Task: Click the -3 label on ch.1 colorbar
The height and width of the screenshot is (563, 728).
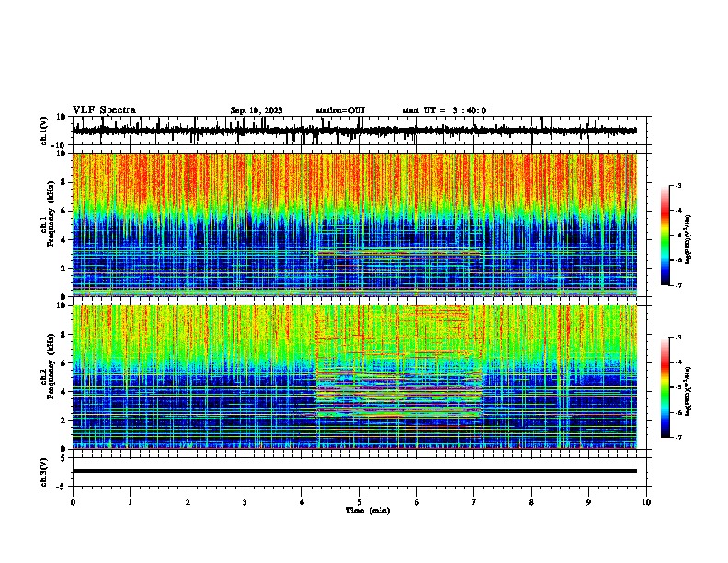Action: tap(678, 185)
